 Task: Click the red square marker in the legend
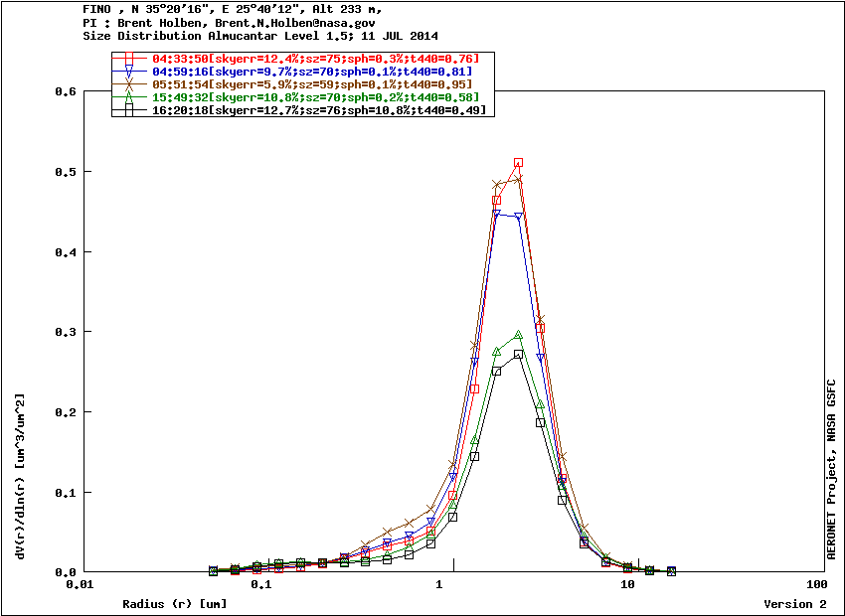coord(129,60)
